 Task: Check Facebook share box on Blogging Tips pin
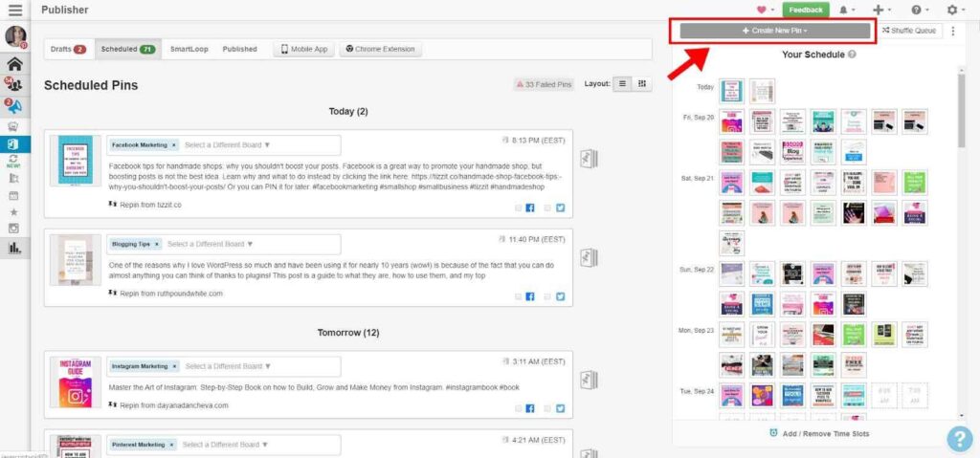coord(519,296)
